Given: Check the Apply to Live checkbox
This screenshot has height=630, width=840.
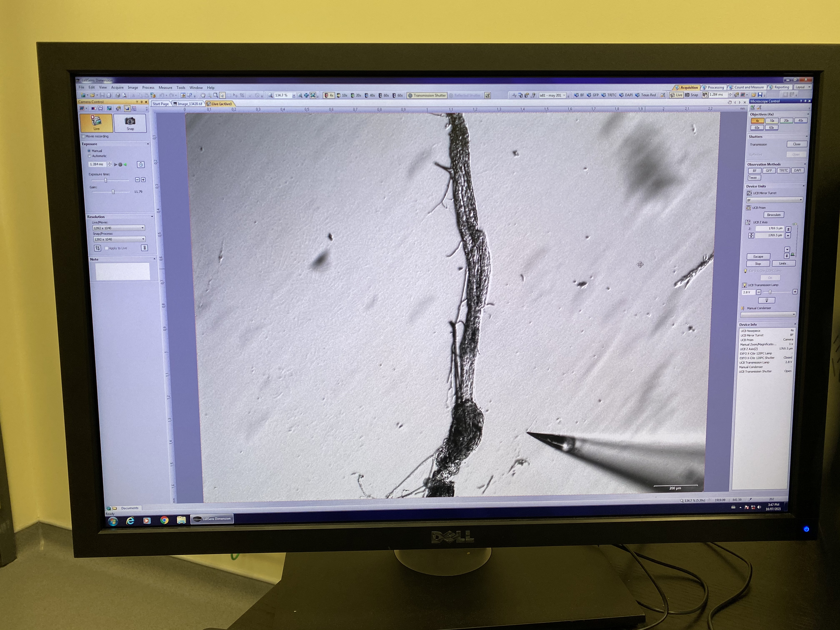Looking at the screenshot, I should tap(107, 248).
